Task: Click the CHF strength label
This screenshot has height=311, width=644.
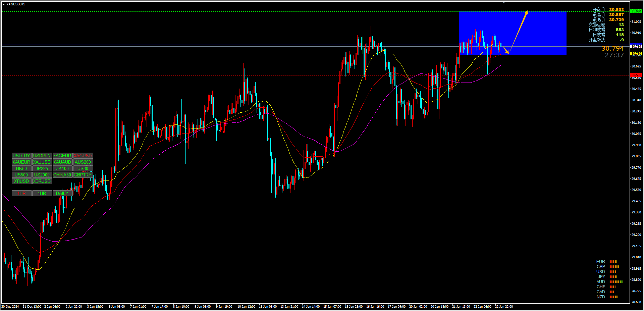Action: (601, 287)
